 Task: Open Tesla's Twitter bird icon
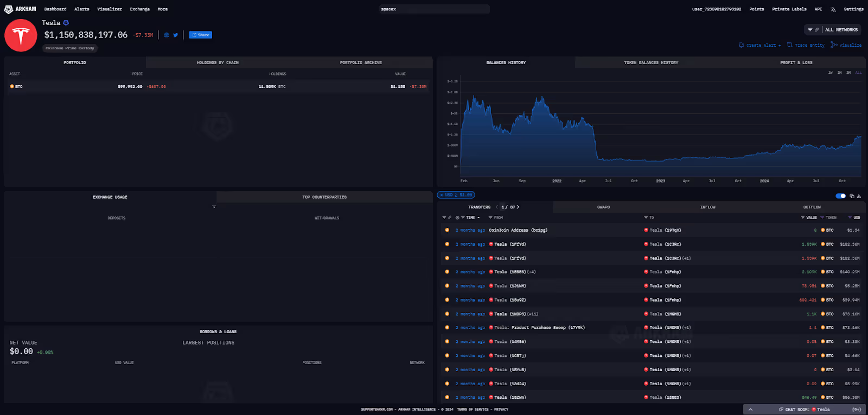pos(175,35)
